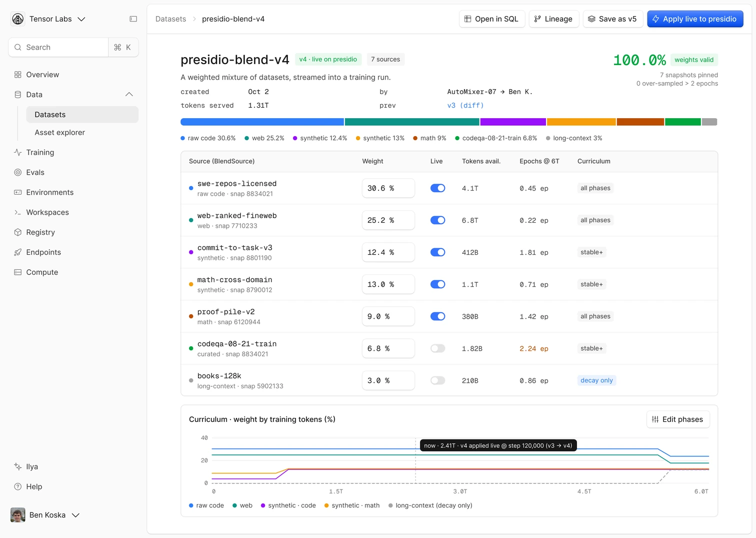This screenshot has width=756, height=538.
Task: Click the search magnifier icon
Action: coord(18,47)
